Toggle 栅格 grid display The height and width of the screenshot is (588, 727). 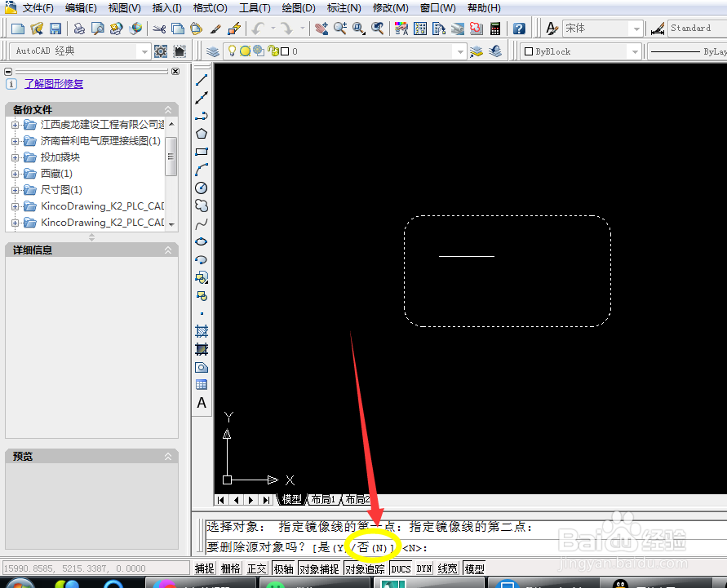230,568
